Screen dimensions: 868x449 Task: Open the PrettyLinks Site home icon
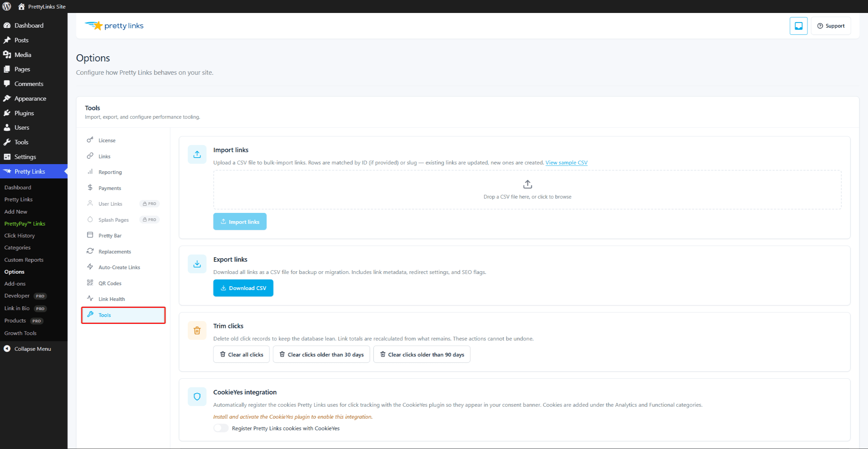tap(21, 6)
